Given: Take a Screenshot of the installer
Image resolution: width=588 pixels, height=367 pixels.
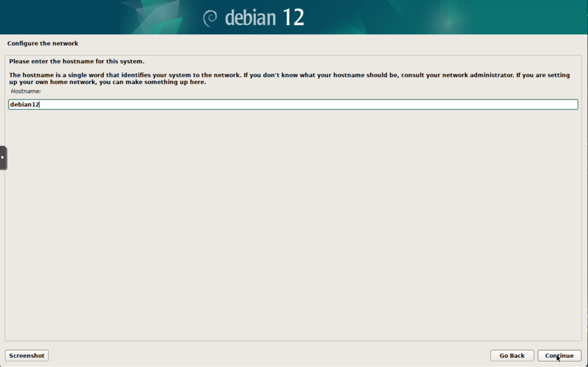Looking at the screenshot, I should pyautogui.click(x=27, y=356).
